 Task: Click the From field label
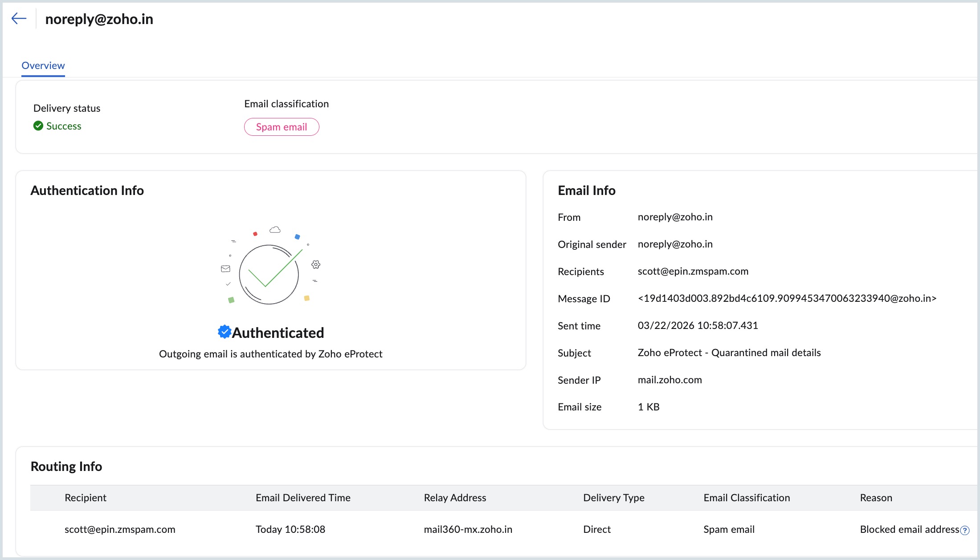[569, 217]
